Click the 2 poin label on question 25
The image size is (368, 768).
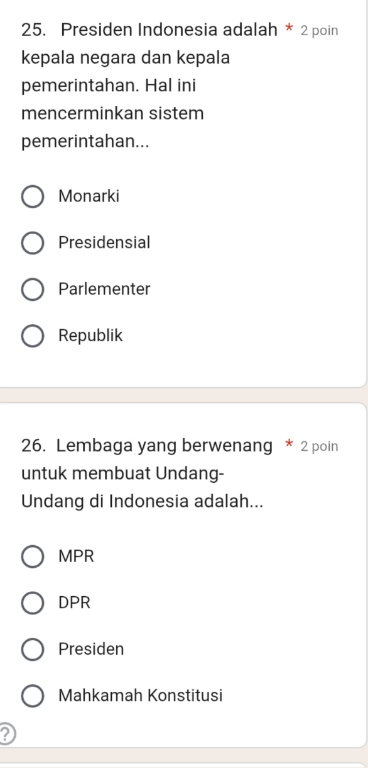tap(319, 31)
